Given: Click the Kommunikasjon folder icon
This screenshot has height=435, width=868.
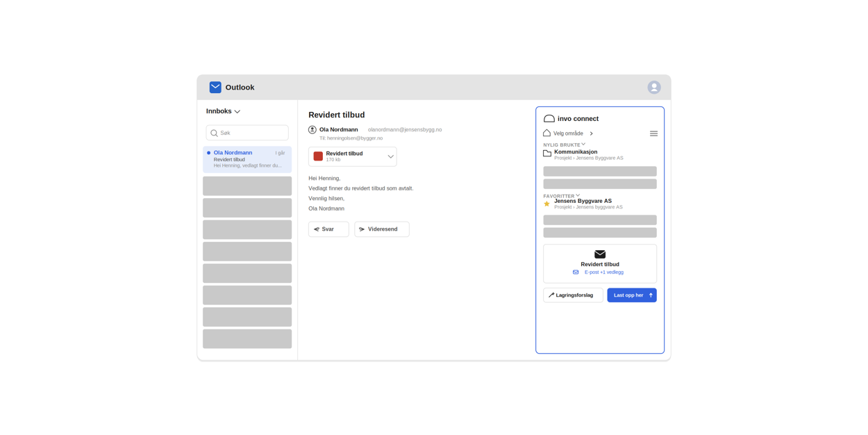Looking at the screenshot, I should (x=547, y=154).
